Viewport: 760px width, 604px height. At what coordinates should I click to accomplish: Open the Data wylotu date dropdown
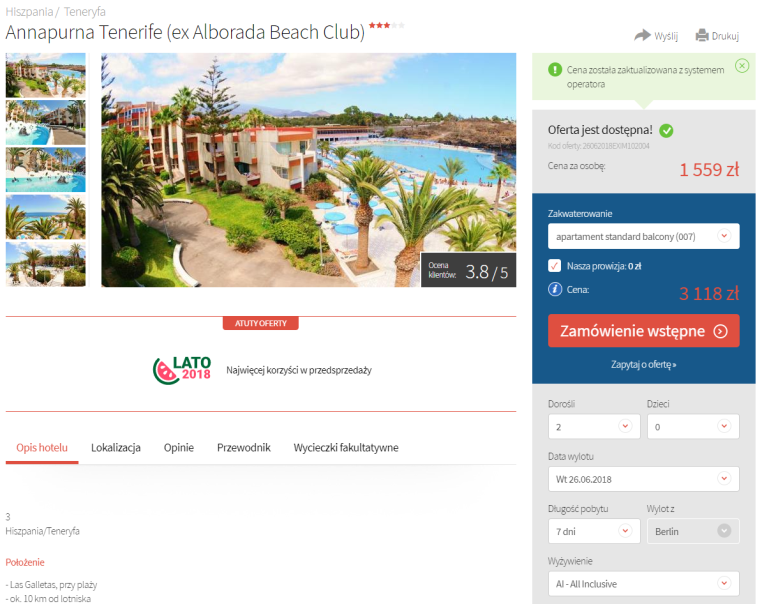pyautogui.click(x=644, y=479)
